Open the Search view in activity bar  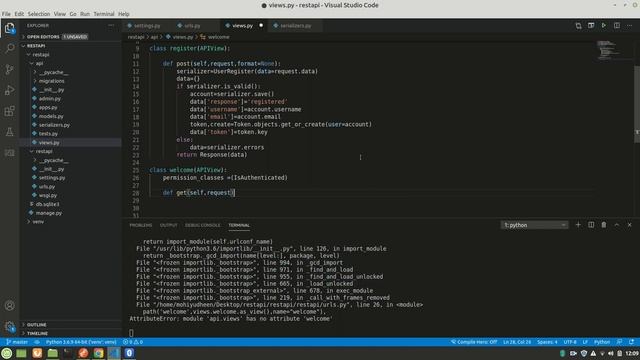9,48
